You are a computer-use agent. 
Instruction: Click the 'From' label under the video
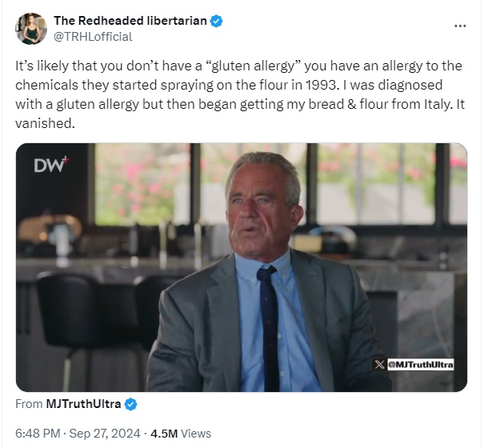(x=29, y=404)
